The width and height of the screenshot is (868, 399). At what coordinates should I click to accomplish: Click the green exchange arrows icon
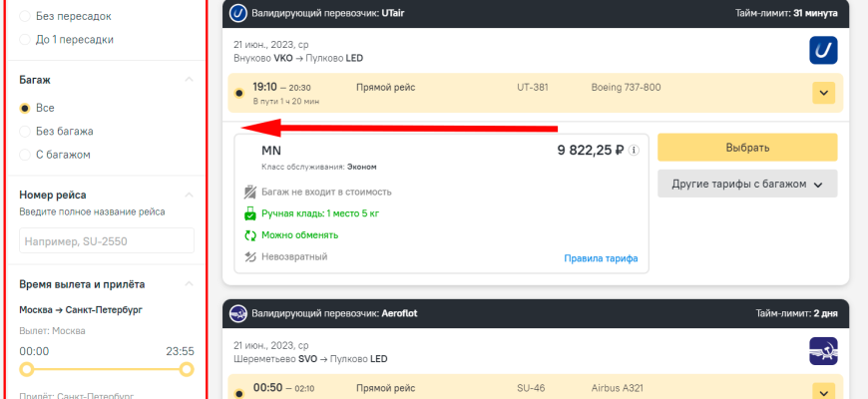[251, 235]
